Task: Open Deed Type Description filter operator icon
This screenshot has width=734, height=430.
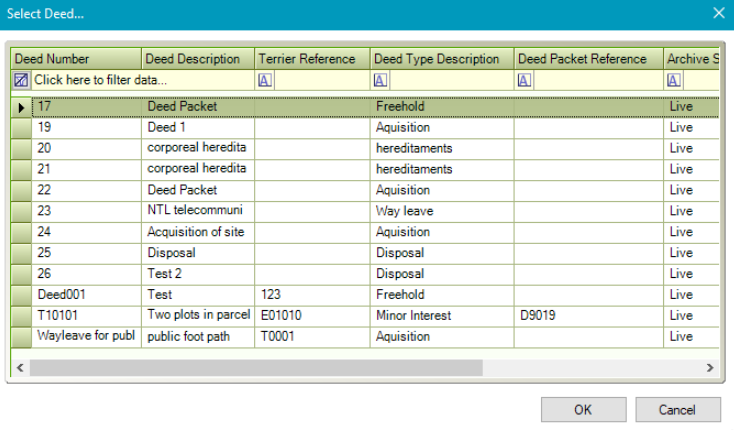Action: coord(381,80)
